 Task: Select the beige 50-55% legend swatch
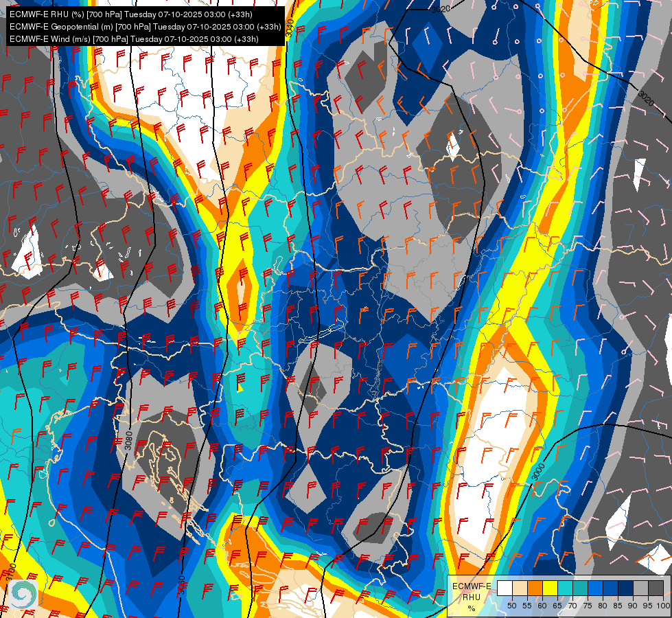pos(520,588)
